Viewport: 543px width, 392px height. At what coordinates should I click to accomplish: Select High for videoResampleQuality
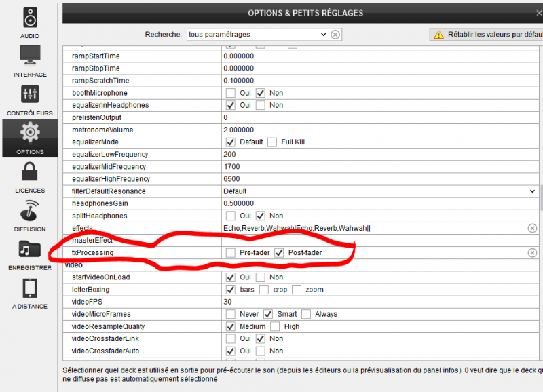(275, 326)
